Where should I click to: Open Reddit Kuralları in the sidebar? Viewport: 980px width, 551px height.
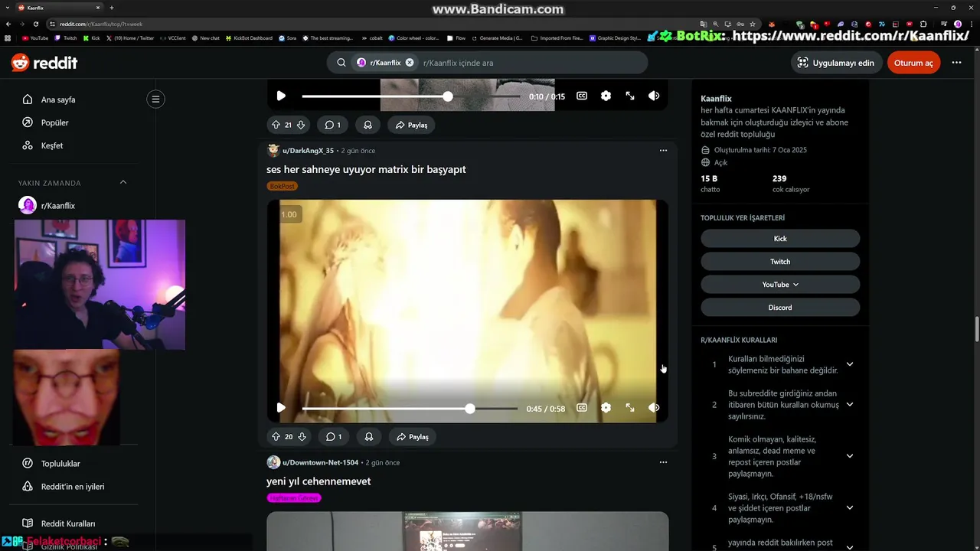(x=68, y=523)
